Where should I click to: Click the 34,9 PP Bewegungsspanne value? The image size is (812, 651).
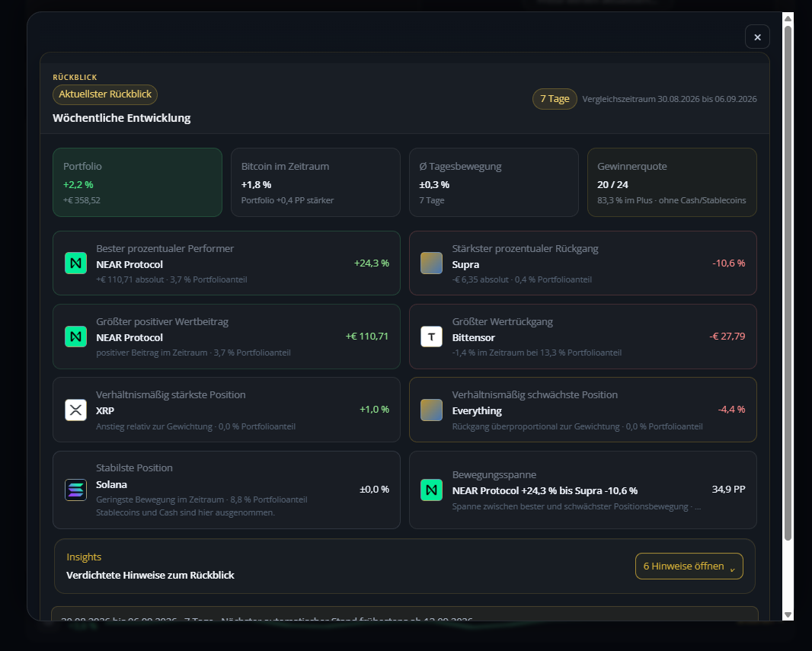[728, 489]
